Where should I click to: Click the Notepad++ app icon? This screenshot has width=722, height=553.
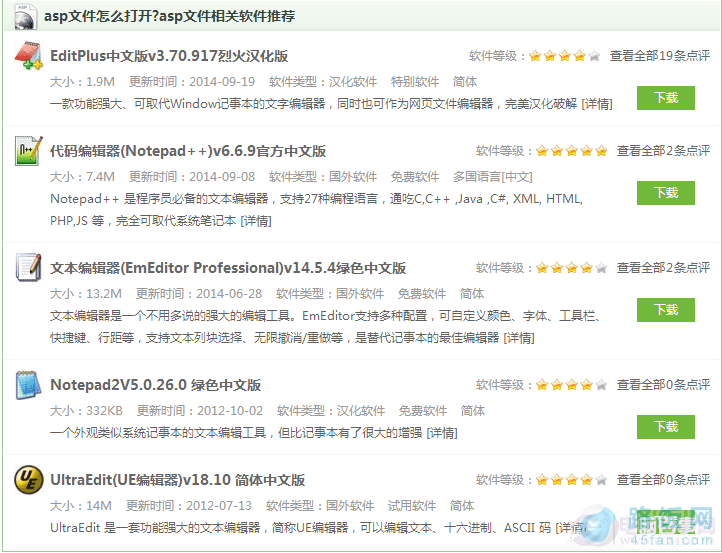click(x=29, y=151)
